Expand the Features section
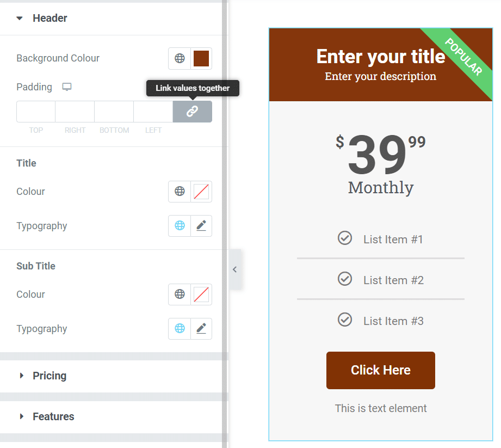 tap(53, 416)
